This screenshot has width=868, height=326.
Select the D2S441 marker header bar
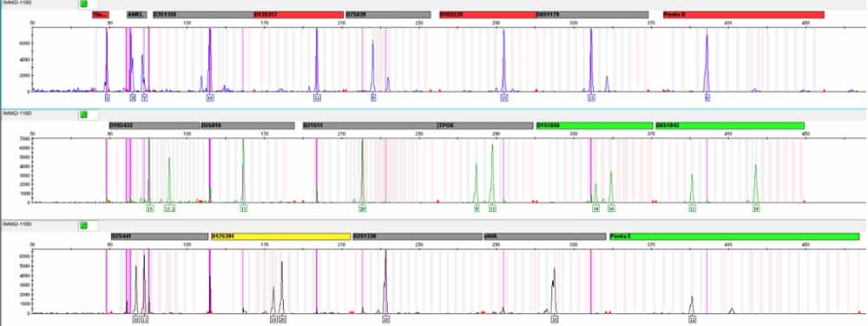point(160,236)
